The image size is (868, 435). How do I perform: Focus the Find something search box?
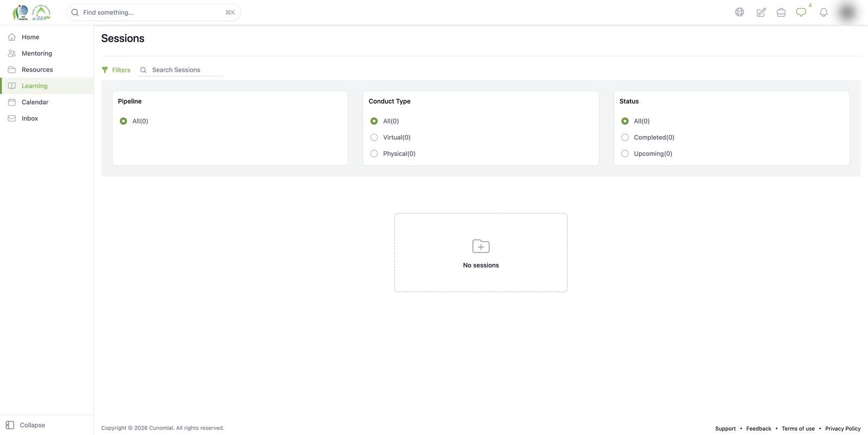(x=154, y=12)
